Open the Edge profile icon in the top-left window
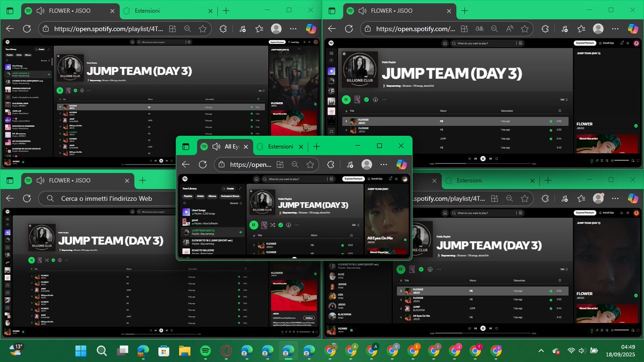Image resolution: width=644 pixels, height=362 pixels. 276,29
